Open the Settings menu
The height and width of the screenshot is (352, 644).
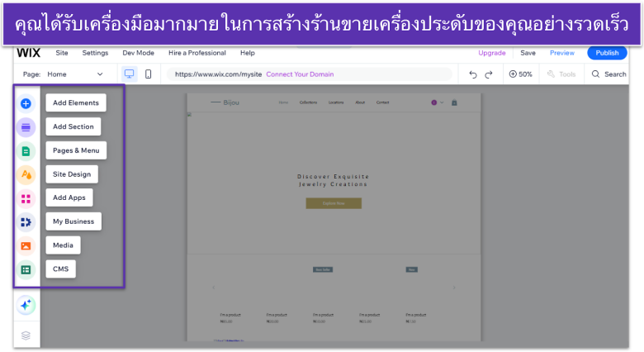click(x=95, y=53)
